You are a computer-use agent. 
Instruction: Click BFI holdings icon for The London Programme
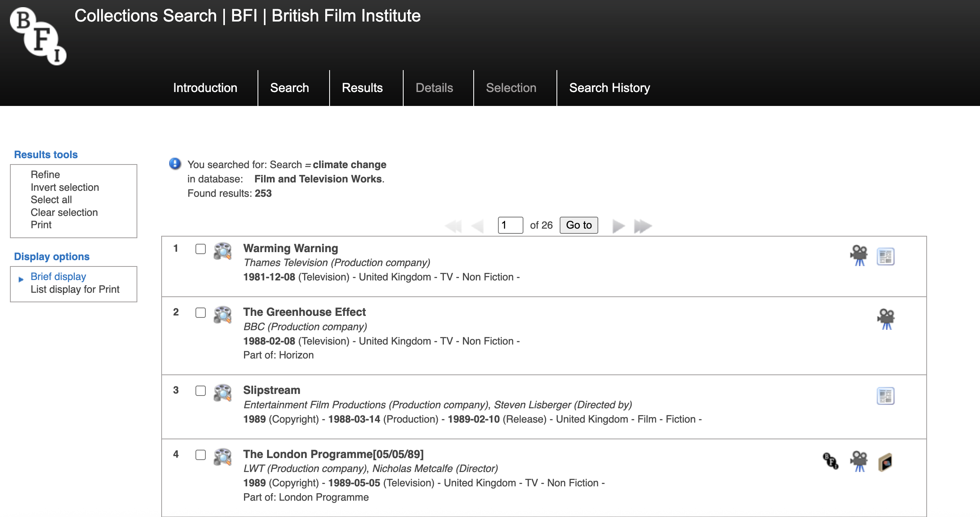tap(830, 461)
